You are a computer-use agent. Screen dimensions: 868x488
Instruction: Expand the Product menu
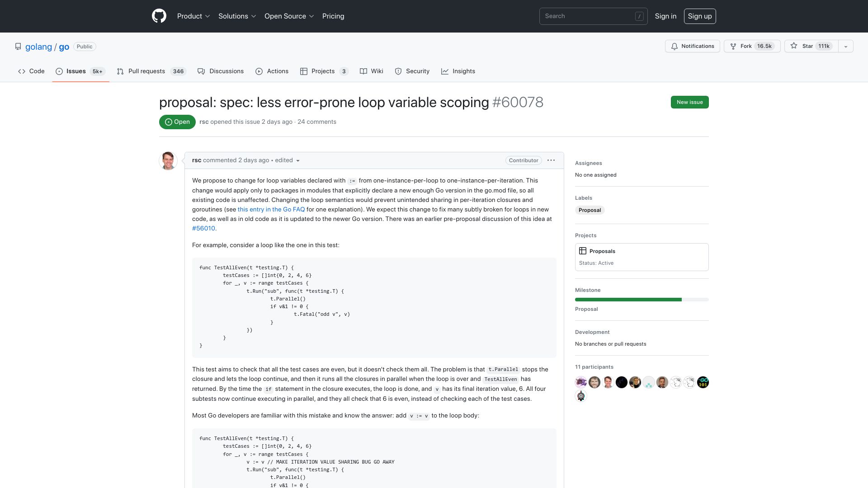pyautogui.click(x=193, y=16)
